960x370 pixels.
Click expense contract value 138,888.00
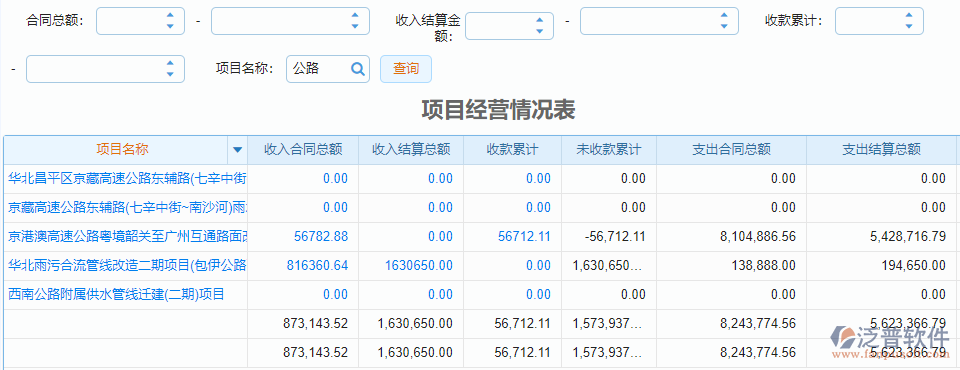(763, 265)
